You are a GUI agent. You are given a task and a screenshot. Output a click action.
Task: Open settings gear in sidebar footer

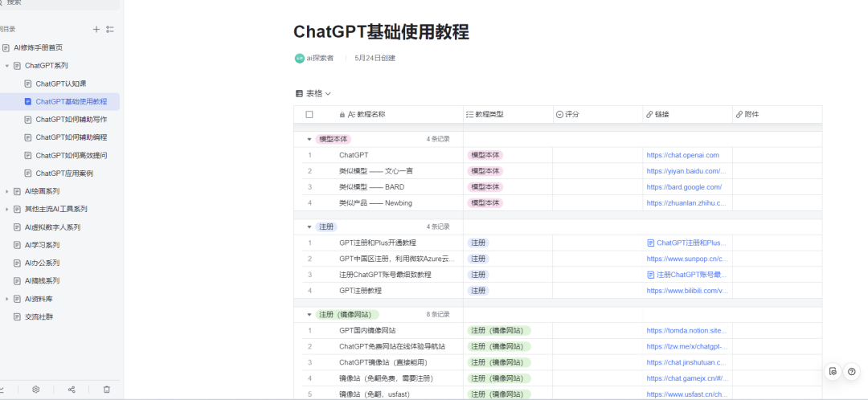click(x=36, y=390)
